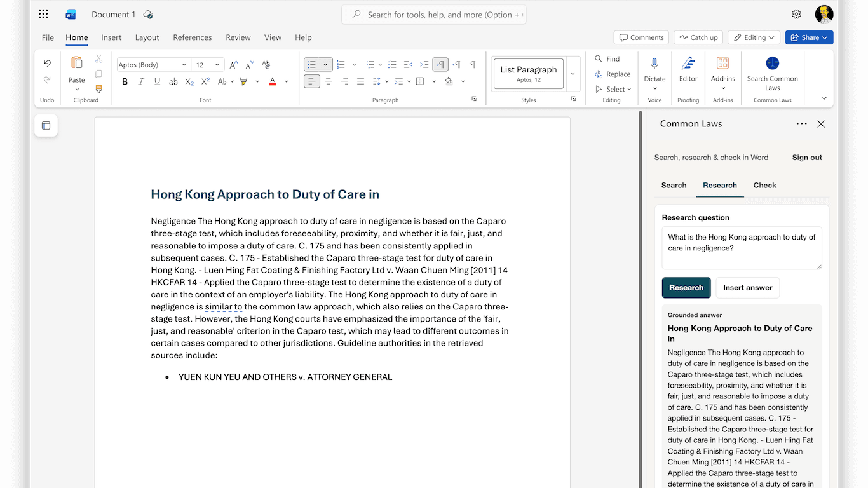The height and width of the screenshot is (488, 868).
Task: Click the Redo arrow icon
Action: click(47, 80)
